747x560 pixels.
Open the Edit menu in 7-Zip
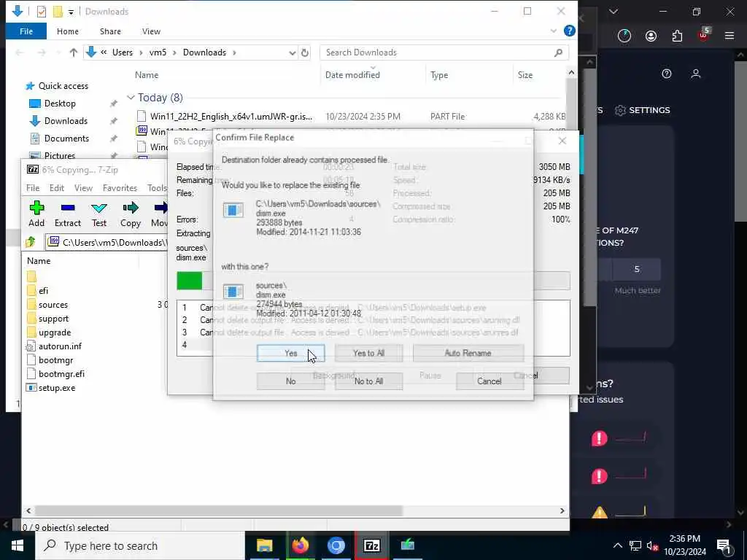click(57, 188)
